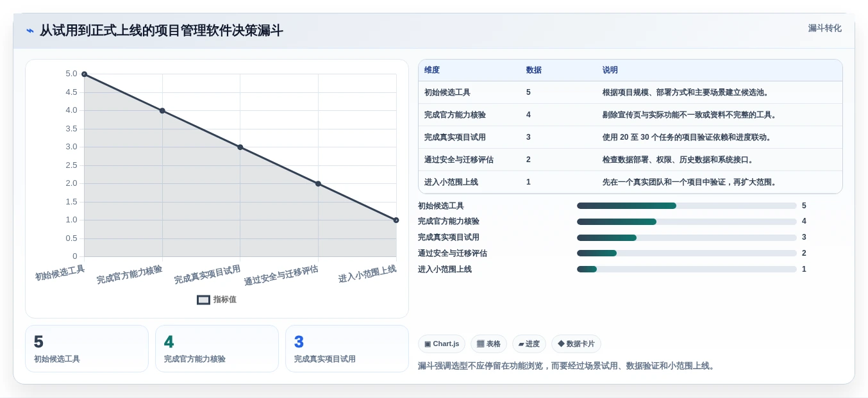Image resolution: width=868 pixels, height=398 pixels.
Task: Click the chart data point for 进入小范围上线
Action: pos(396,220)
